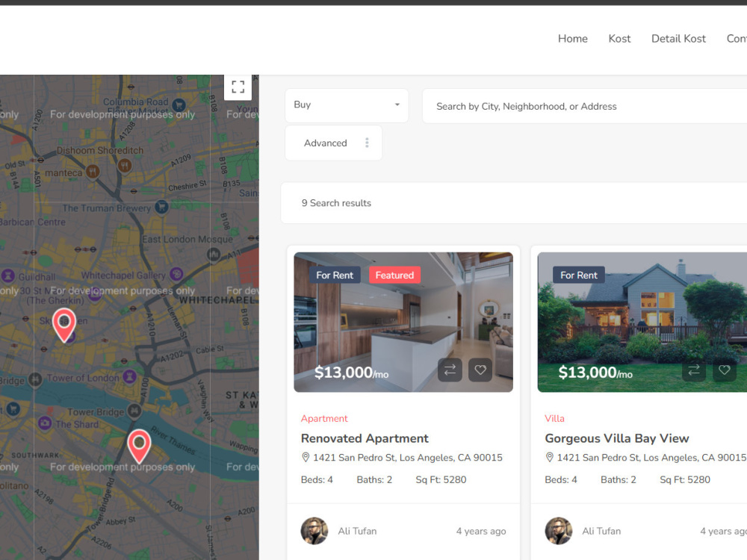747x560 pixels.
Task: Click the Tower Bridge map marker
Action: [134, 410]
